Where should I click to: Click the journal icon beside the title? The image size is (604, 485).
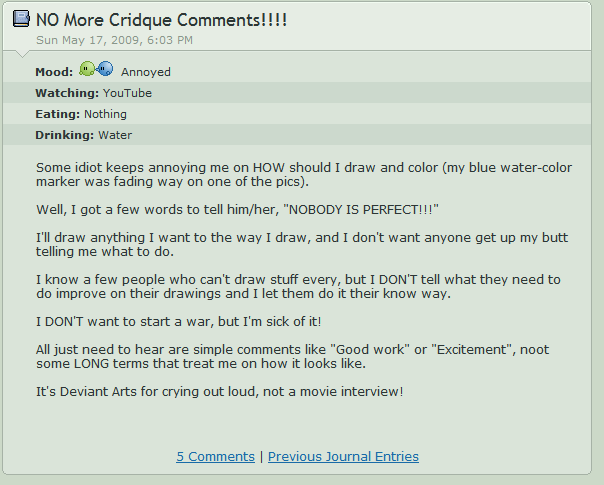[20, 18]
